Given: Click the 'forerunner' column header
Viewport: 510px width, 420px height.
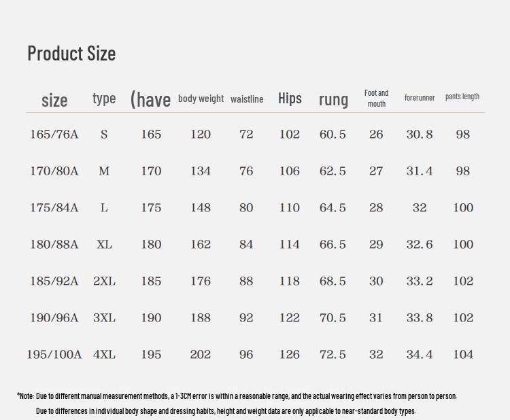Looking at the screenshot, I should pyautogui.click(x=420, y=98).
